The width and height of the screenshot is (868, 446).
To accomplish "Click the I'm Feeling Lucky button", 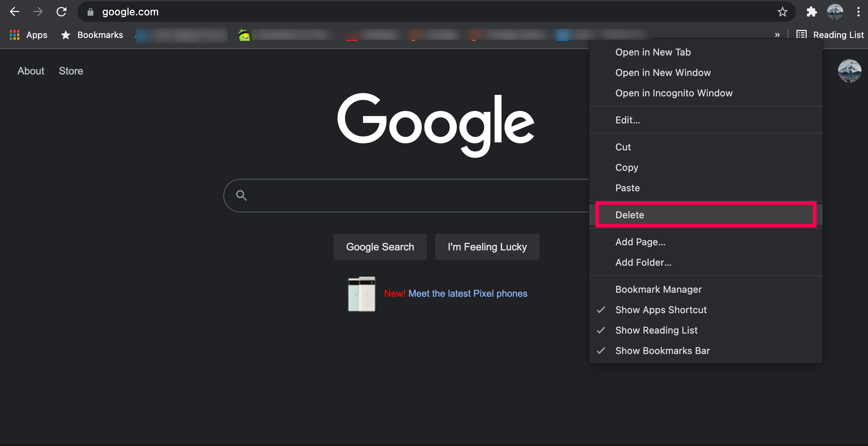I will pyautogui.click(x=487, y=247).
